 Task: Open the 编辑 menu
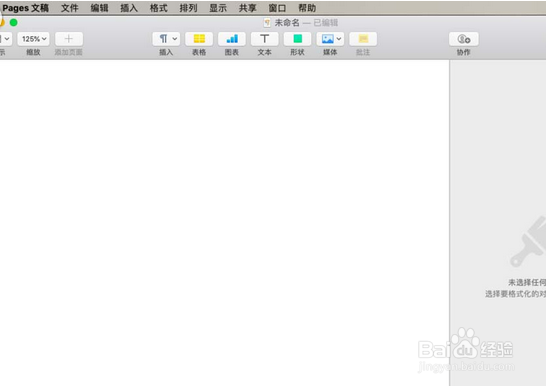coord(99,8)
